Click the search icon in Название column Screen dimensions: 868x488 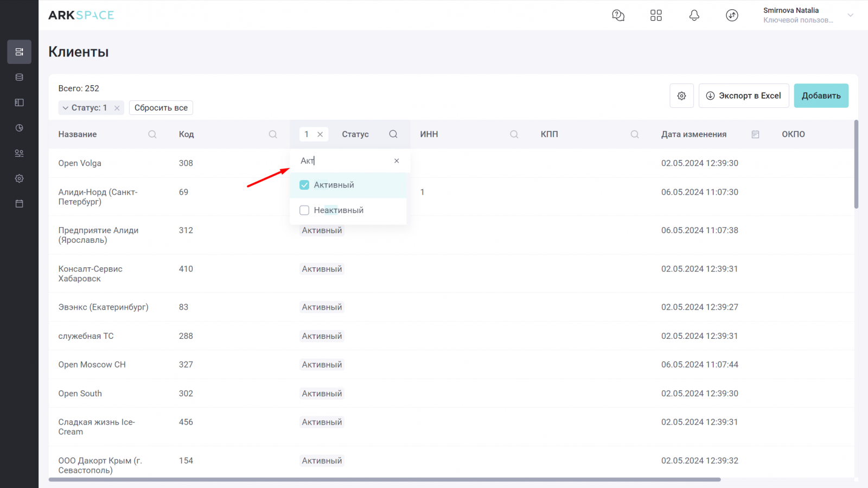pyautogui.click(x=152, y=134)
